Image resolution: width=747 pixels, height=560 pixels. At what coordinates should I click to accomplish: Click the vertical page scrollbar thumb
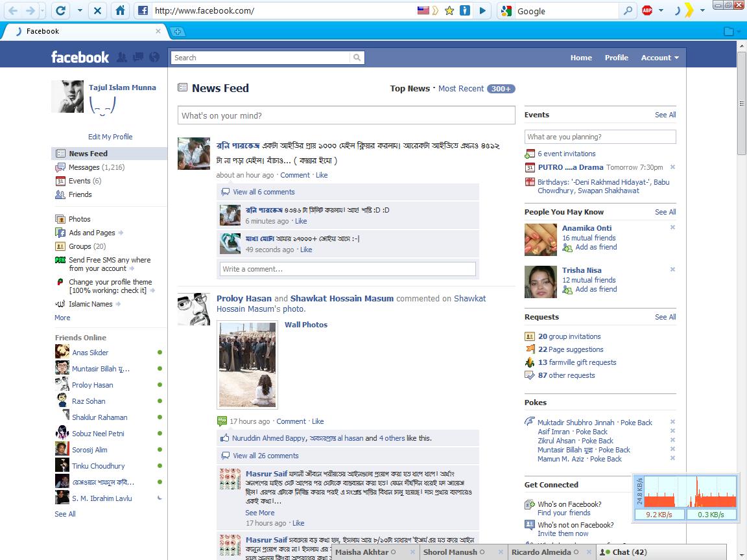741,103
